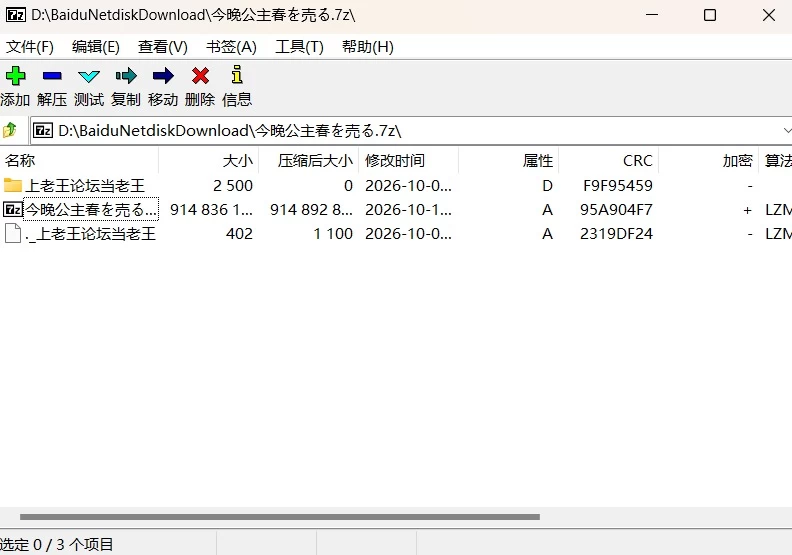Click the up-one-level folder icon
This screenshot has width=792, height=555.
click(10, 130)
